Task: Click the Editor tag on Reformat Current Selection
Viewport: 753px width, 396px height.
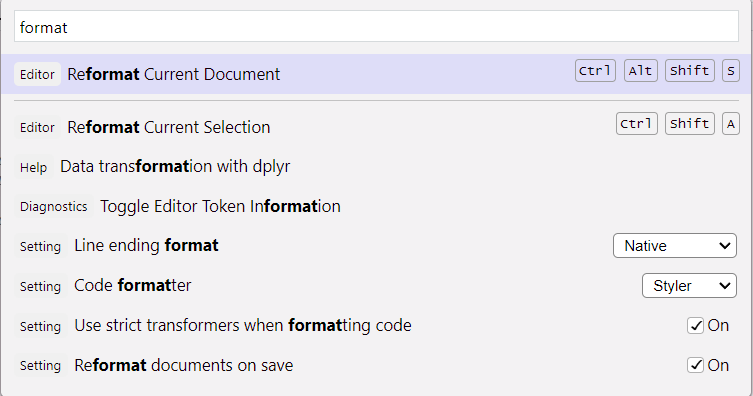Action: (x=37, y=128)
